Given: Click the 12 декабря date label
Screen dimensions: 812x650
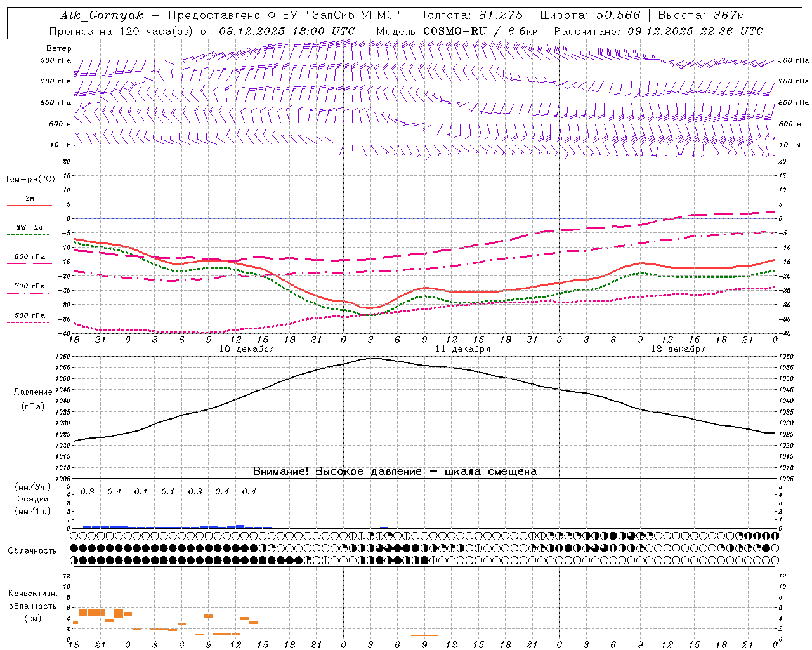Looking at the screenshot, I should click(678, 349).
